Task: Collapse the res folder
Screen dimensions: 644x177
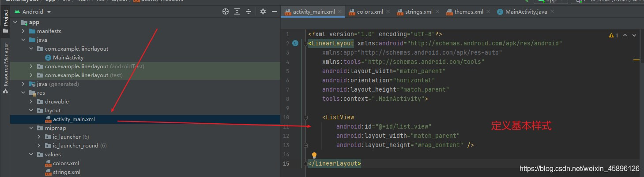Action: click(23, 93)
